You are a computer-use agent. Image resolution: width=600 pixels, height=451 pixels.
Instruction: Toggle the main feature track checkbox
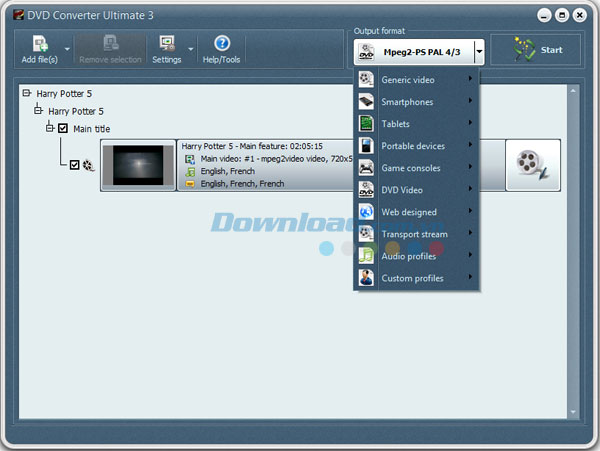pos(75,165)
